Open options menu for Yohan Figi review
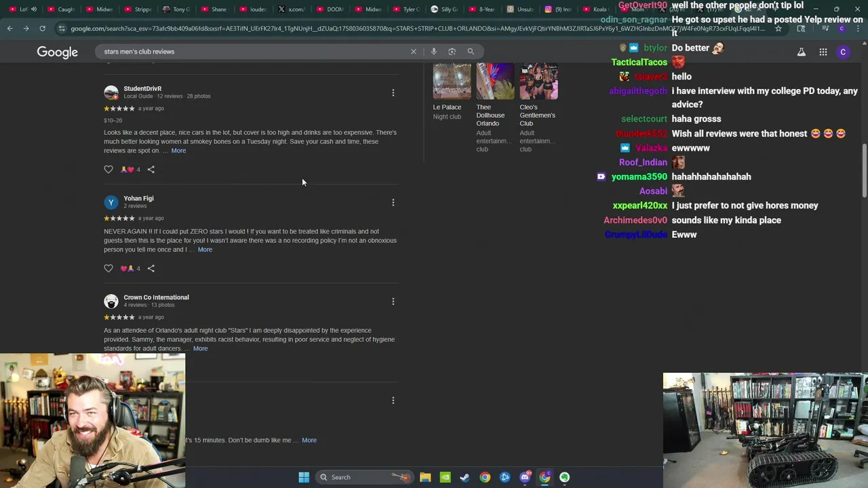 [x=393, y=203]
